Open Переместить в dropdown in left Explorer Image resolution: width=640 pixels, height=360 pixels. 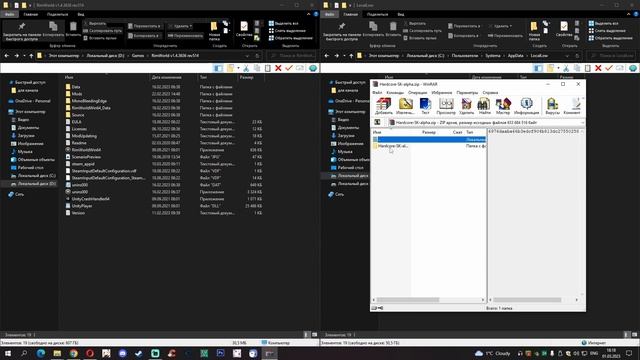tap(144, 26)
